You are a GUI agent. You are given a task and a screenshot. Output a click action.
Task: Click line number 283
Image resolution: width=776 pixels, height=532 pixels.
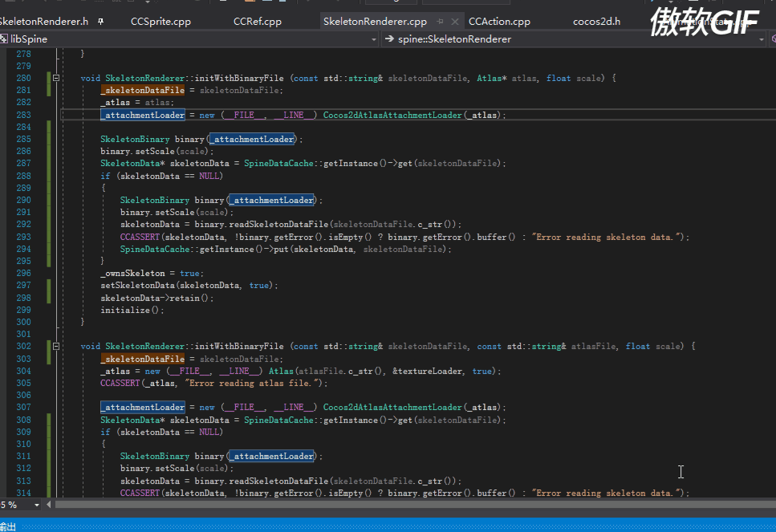tap(23, 115)
